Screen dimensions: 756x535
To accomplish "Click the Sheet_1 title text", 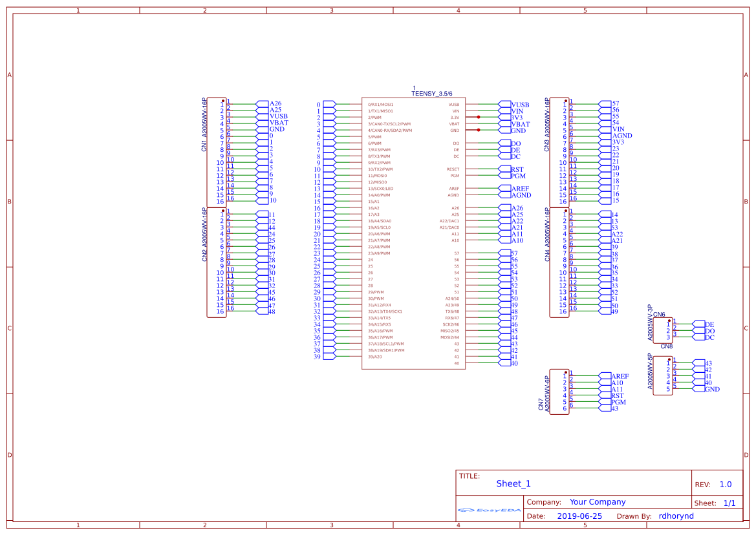I will 513,484.
